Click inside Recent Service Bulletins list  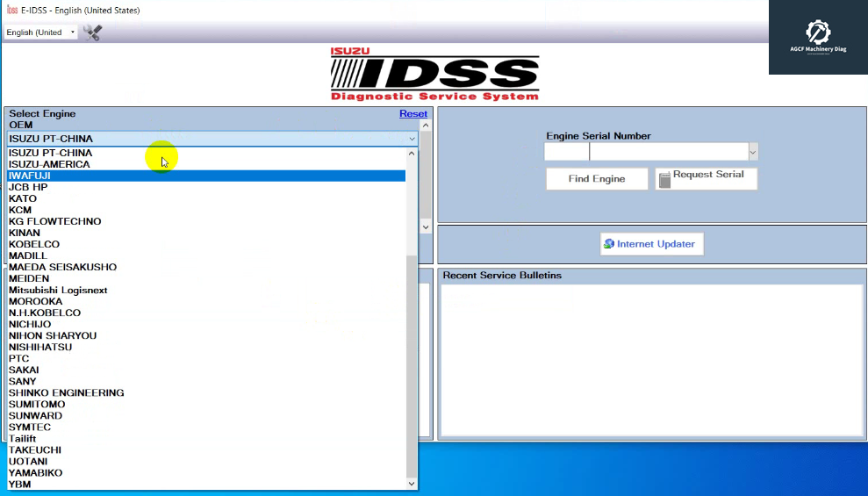(652, 360)
